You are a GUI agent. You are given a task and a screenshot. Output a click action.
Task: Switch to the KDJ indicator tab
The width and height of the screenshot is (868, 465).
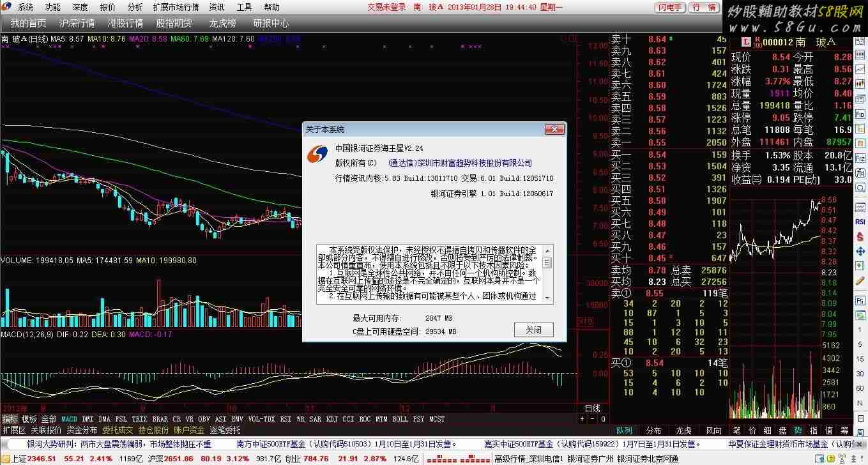coord(331,419)
